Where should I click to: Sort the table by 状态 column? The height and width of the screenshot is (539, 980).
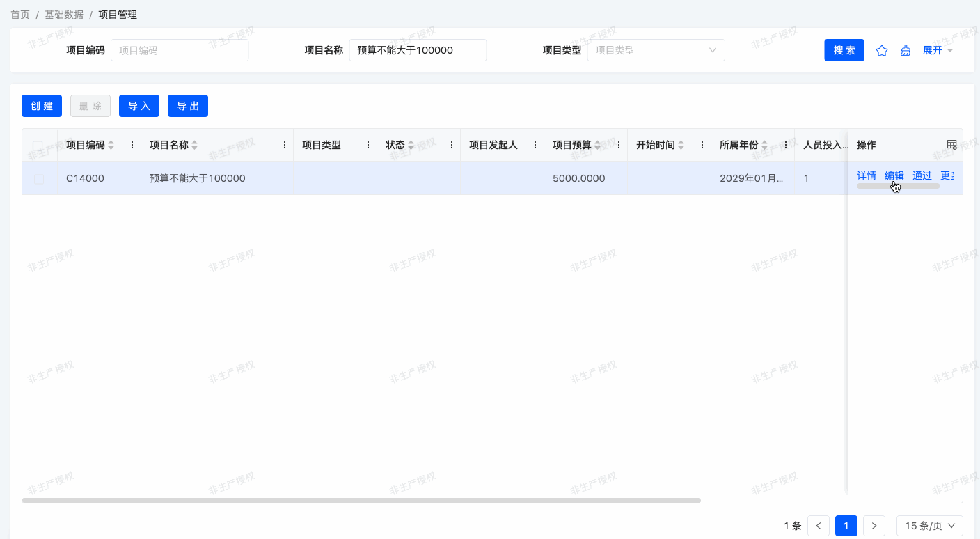411,145
